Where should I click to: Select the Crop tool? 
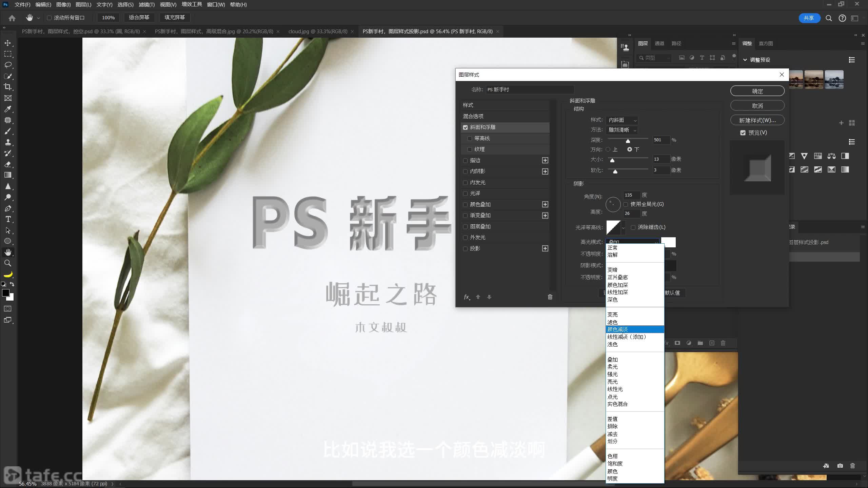coord(7,87)
